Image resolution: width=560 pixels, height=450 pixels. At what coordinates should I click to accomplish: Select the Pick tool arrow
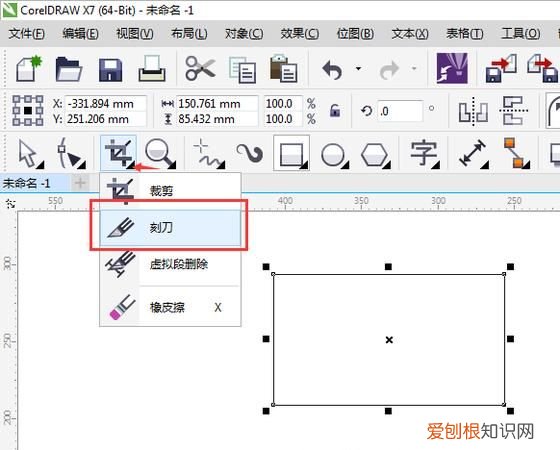[28, 154]
